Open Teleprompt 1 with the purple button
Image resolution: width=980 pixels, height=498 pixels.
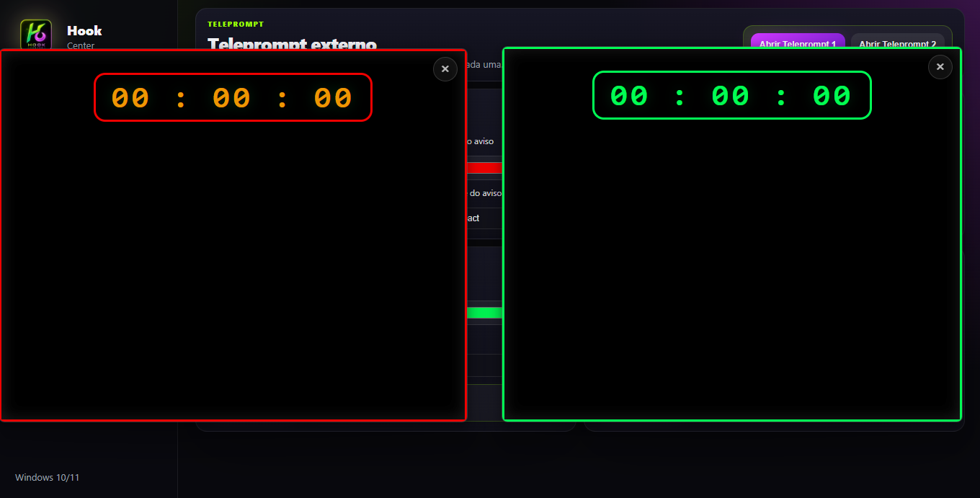click(x=798, y=41)
